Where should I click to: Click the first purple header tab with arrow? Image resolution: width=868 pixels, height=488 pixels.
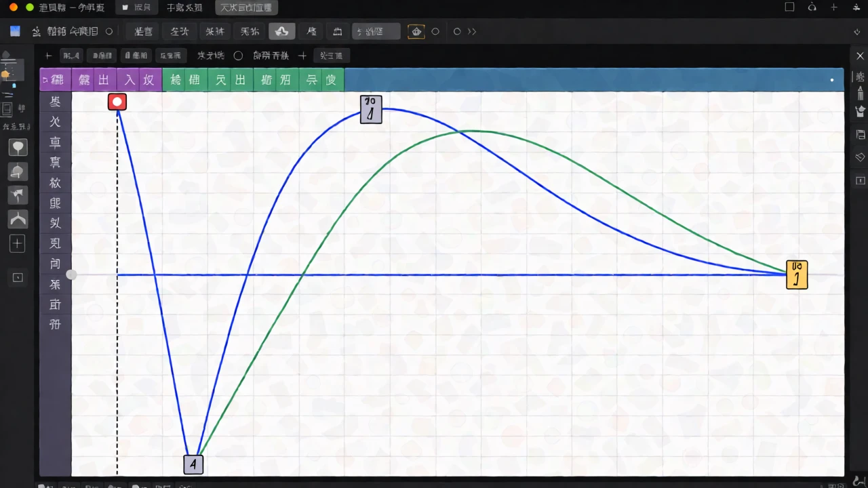tap(56, 79)
